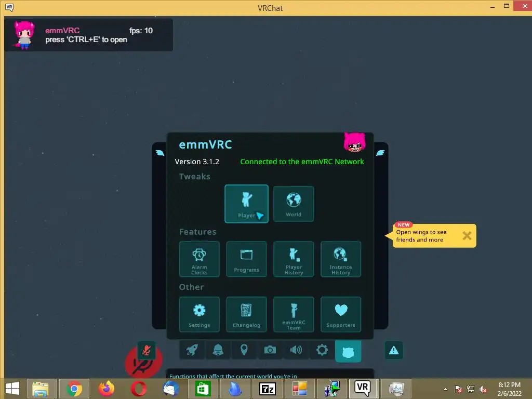Switch to the bell Notifications tab
532x399 pixels.
[218, 350]
